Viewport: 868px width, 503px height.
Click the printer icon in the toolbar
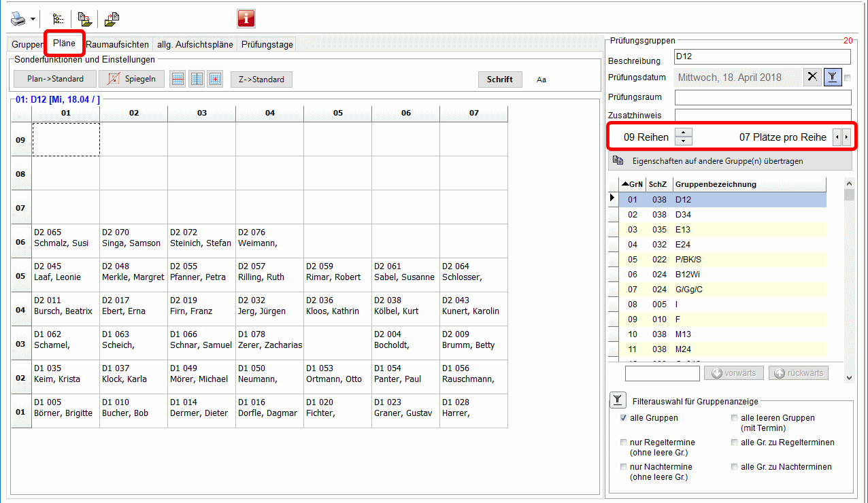(x=18, y=18)
